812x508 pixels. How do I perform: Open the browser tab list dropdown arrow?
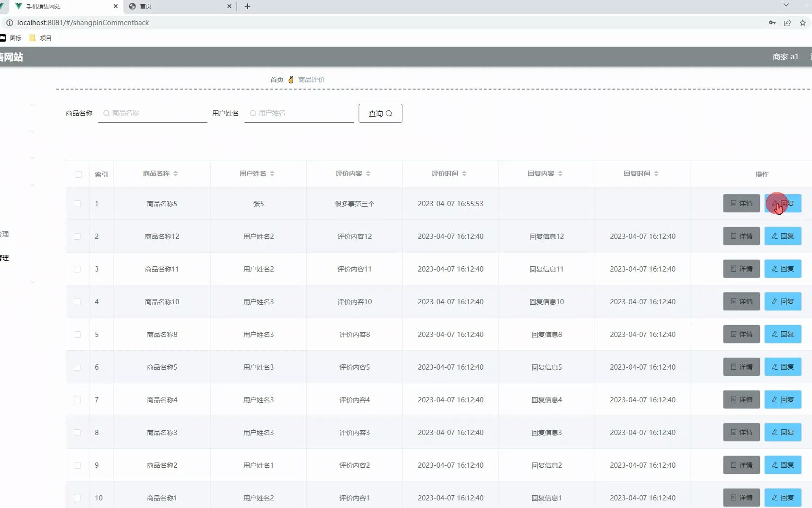click(x=787, y=5)
